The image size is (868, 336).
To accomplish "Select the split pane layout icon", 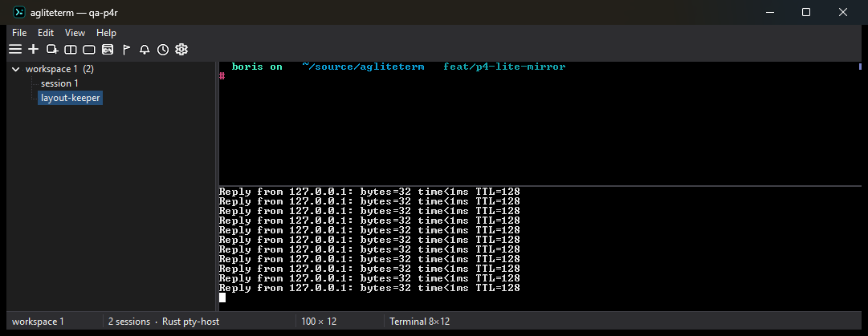I will [x=71, y=50].
